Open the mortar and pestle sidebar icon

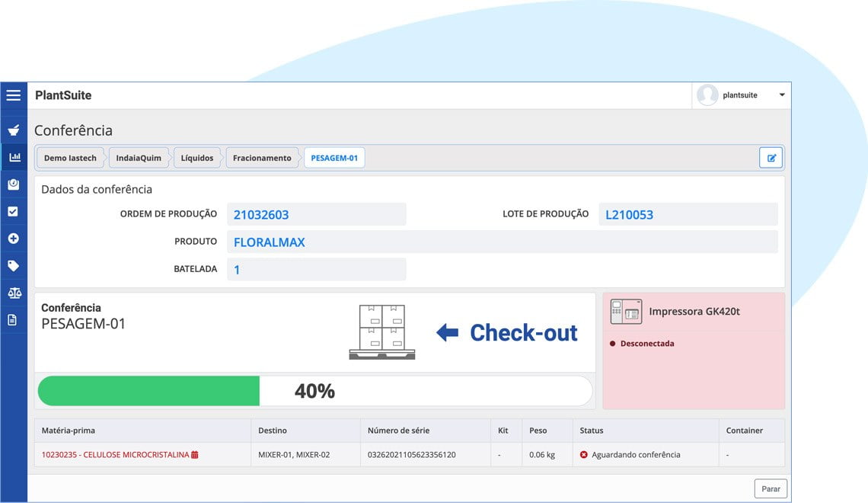[13, 130]
